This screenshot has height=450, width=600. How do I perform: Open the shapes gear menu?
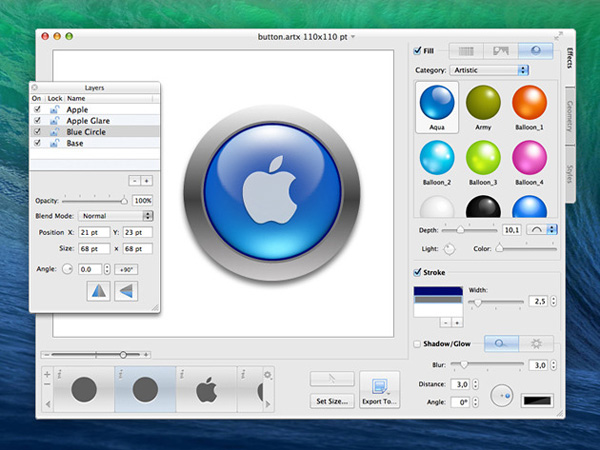click(x=268, y=375)
